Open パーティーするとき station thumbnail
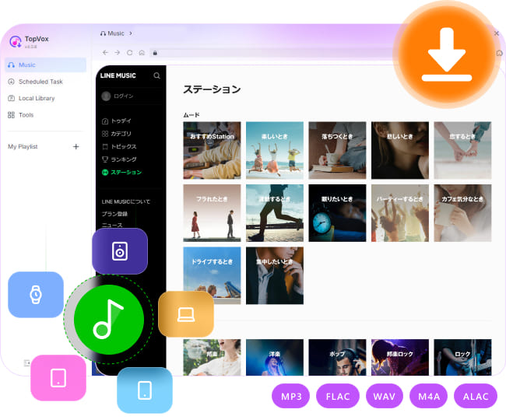The image size is (506, 420). pos(400,213)
